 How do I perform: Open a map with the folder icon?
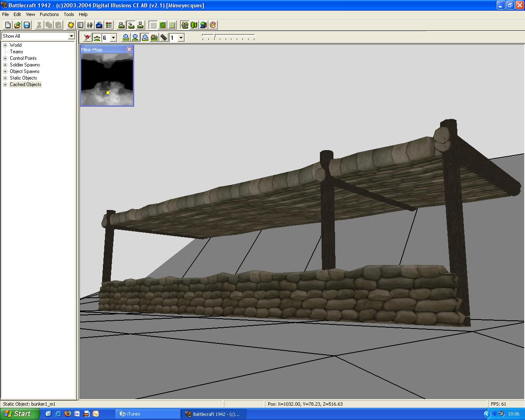[x=17, y=25]
